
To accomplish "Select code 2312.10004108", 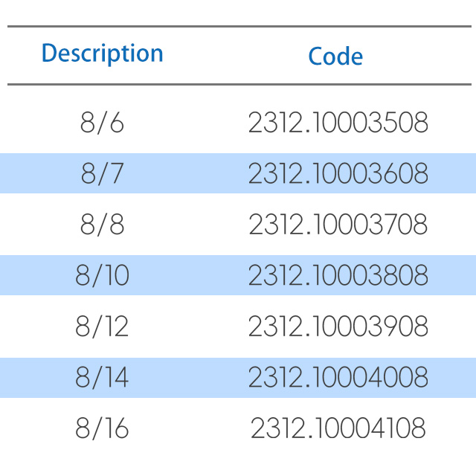I will [x=338, y=428].
